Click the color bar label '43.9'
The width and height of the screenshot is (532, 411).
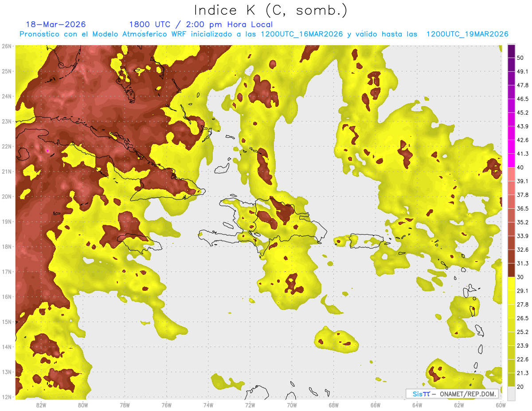tap(523, 126)
